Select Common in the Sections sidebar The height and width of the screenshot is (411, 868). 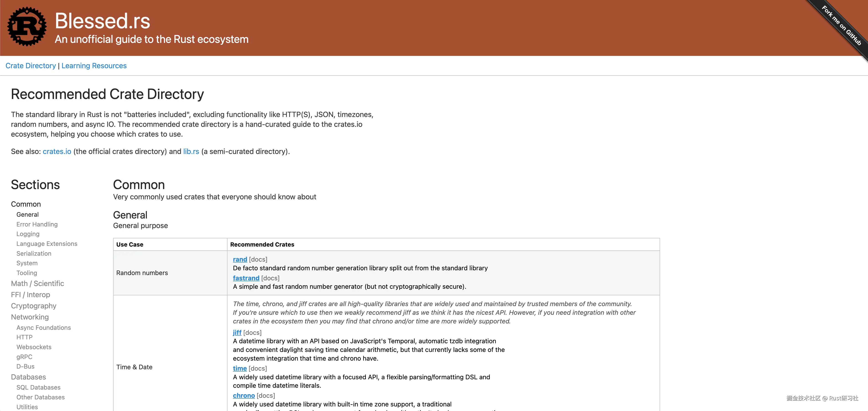[26, 204]
